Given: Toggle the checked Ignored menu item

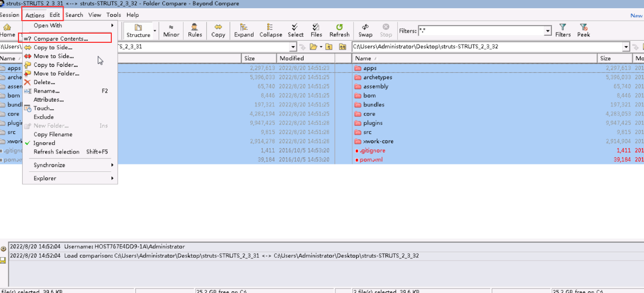Looking at the screenshot, I should pos(70,143).
